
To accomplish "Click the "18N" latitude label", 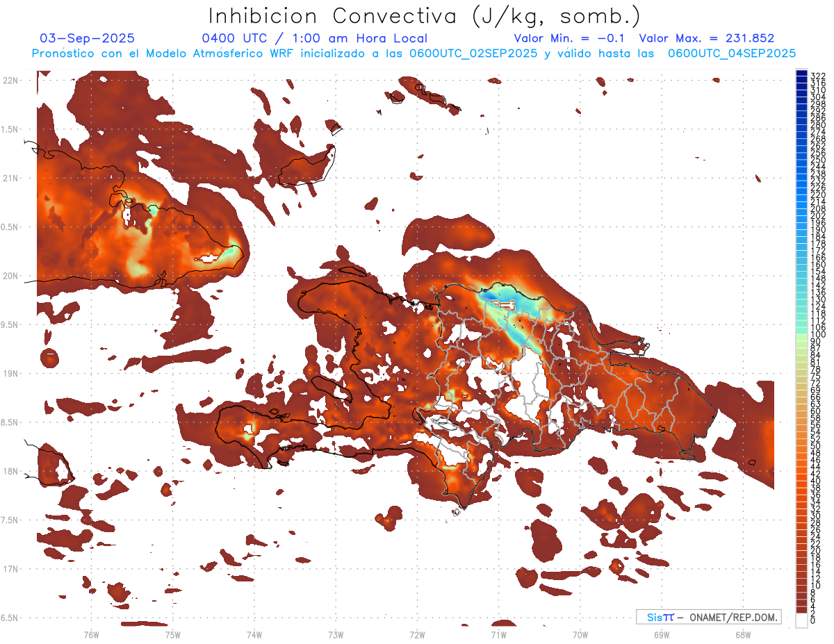I will pos(10,471).
